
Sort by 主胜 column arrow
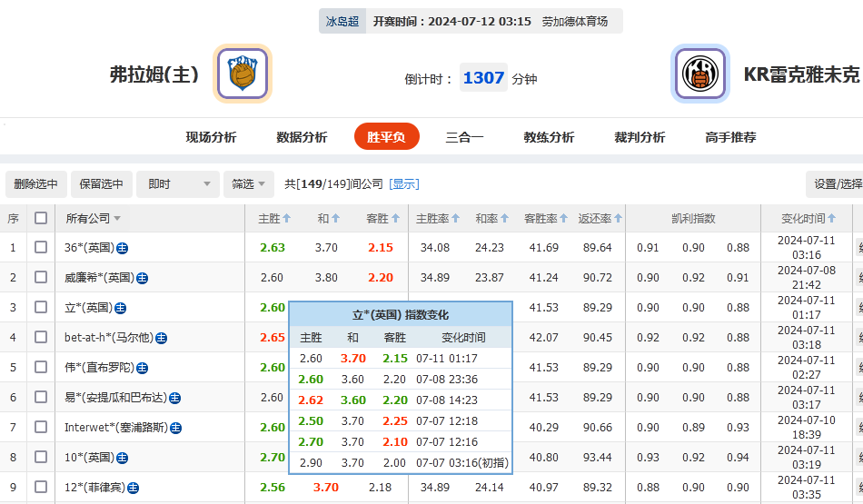287,218
